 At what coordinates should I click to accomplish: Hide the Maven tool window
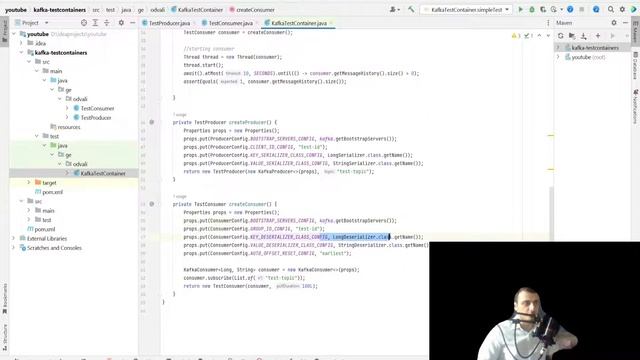625,23
